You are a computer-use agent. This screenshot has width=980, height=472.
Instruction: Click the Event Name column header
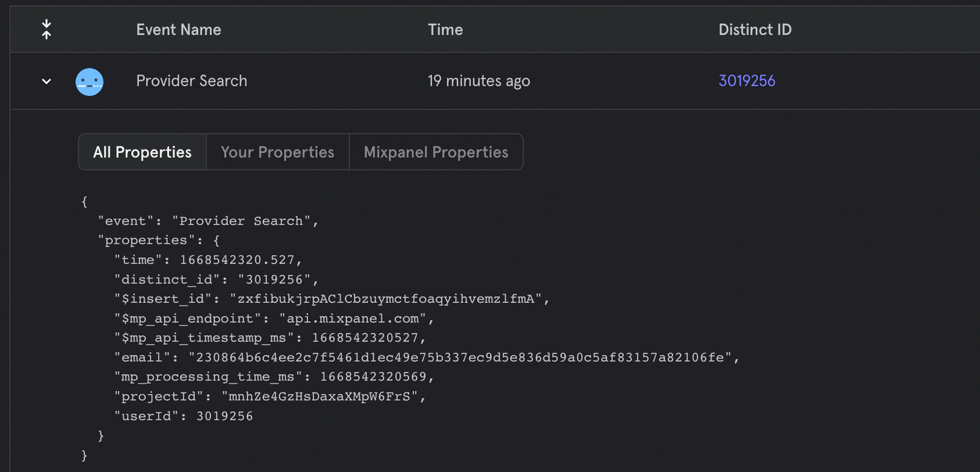pos(178,29)
